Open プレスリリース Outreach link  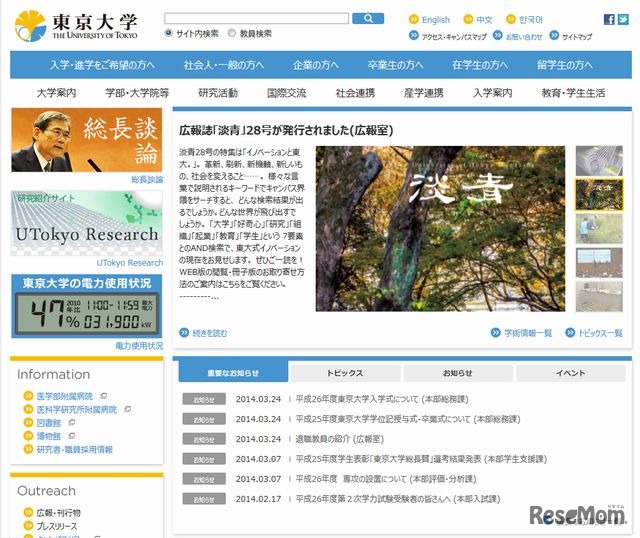[x=57, y=526]
